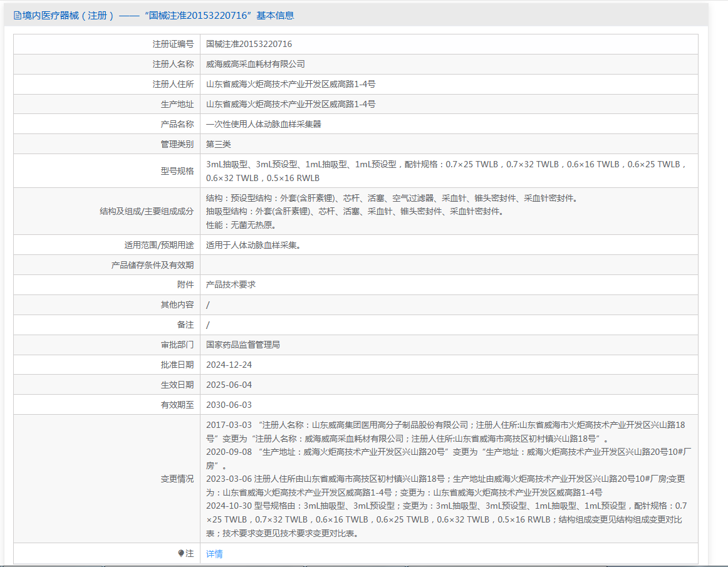Click the document icon before 境内医疗器械 title
This screenshot has height=567, width=728.
tap(17, 16)
